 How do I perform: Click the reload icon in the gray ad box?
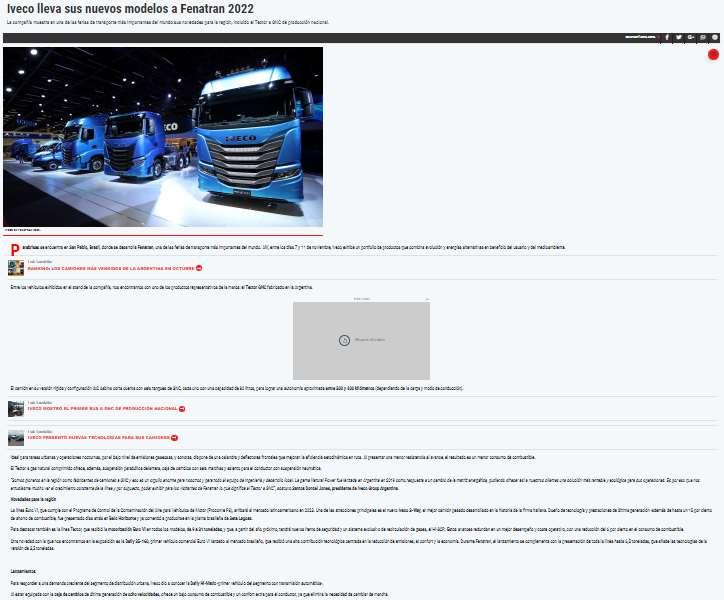coord(344,340)
